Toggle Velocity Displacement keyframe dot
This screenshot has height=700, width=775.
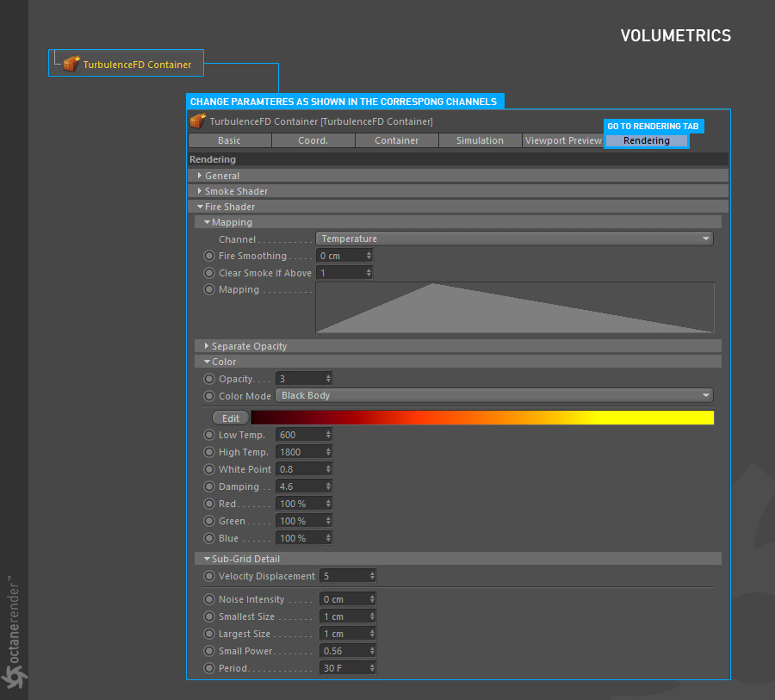click(x=209, y=576)
